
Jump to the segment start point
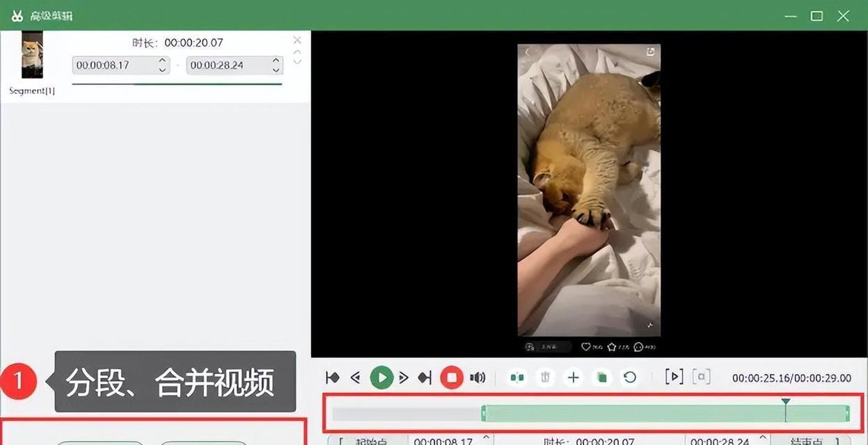point(333,378)
